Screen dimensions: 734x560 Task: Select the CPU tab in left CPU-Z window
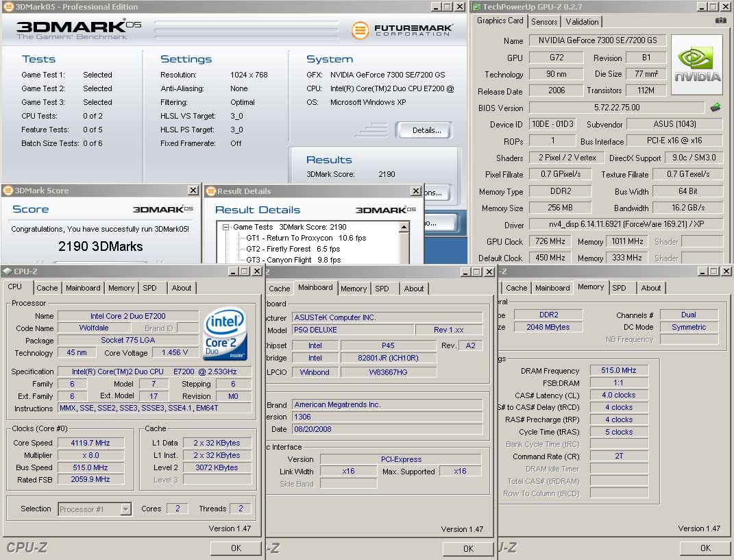pos(15,287)
